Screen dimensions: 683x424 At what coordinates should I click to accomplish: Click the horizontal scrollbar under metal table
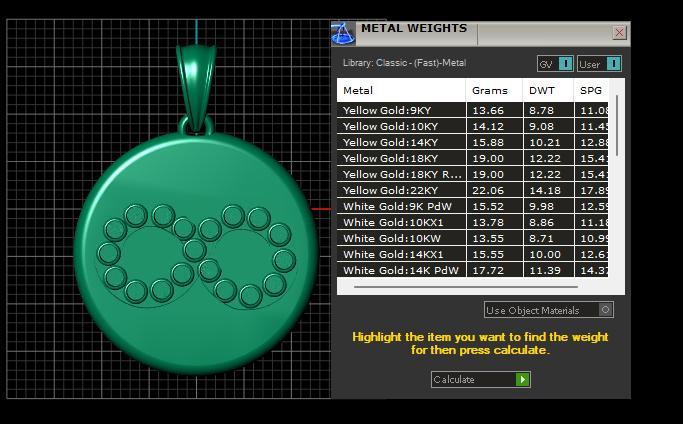[x=466, y=287]
